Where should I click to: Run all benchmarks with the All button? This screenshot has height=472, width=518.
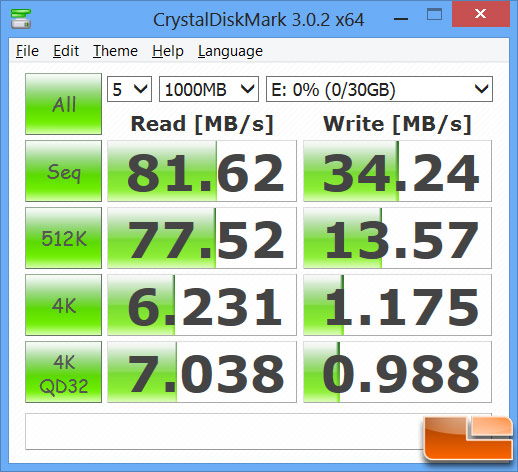(x=63, y=104)
